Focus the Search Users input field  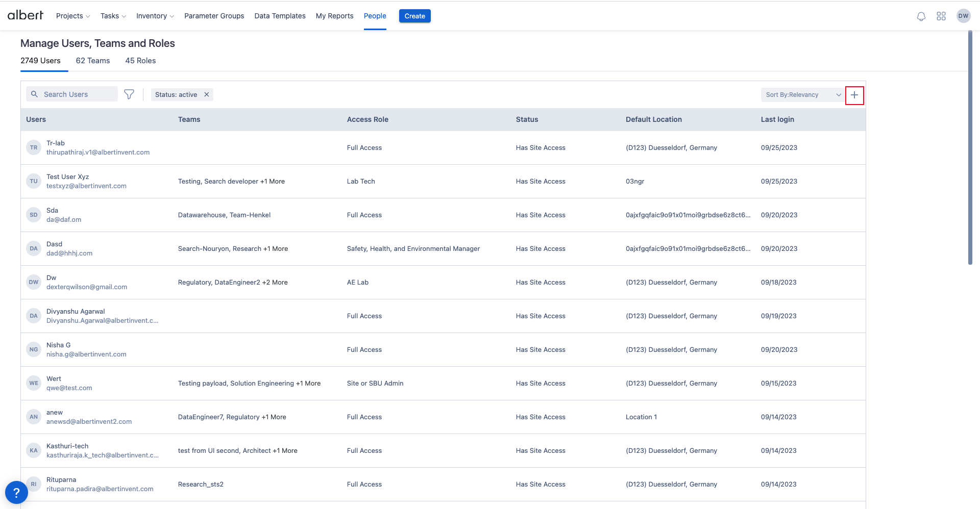click(77, 94)
